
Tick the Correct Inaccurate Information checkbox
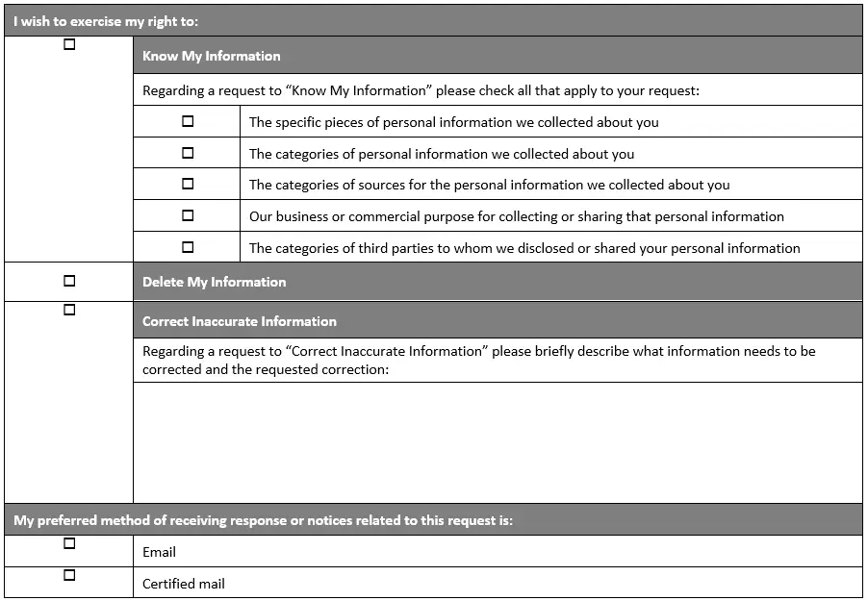point(69,310)
